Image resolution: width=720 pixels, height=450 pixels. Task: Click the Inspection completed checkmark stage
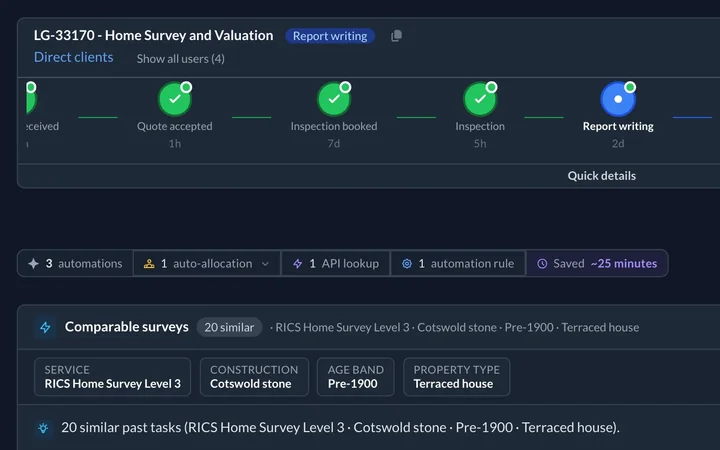pyautogui.click(x=480, y=99)
